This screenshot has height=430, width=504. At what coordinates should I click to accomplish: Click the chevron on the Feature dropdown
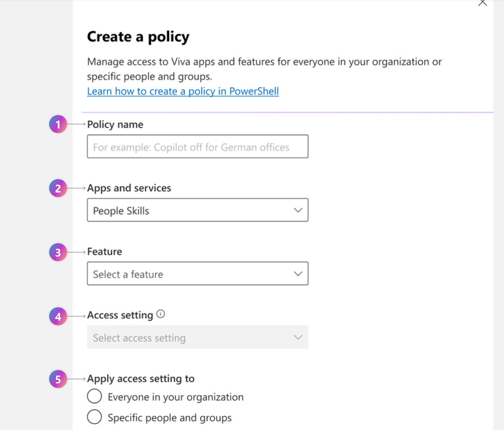click(298, 273)
